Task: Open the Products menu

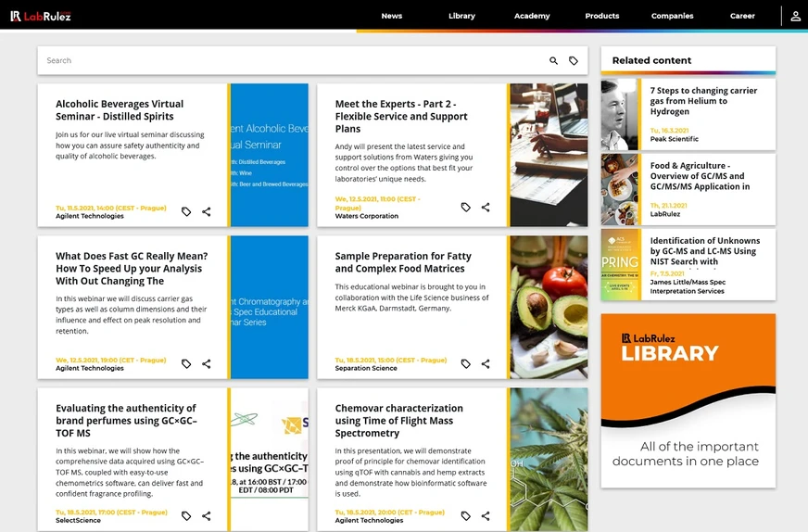Action: [x=602, y=16]
